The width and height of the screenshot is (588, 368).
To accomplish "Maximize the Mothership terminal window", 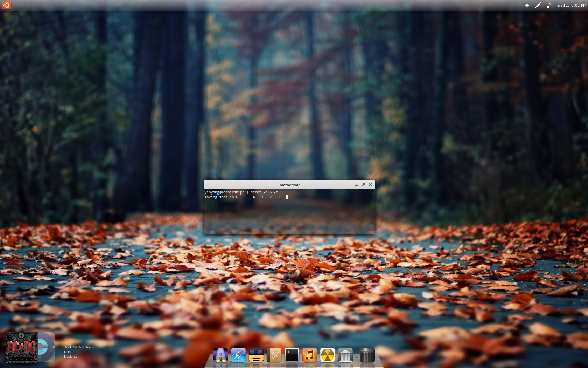I will point(363,185).
